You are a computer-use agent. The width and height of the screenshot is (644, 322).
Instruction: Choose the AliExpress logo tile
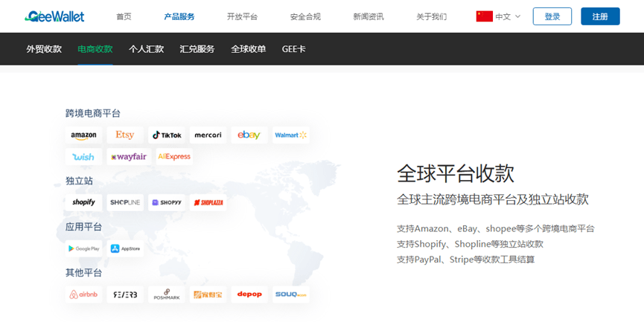(x=174, y=157)
